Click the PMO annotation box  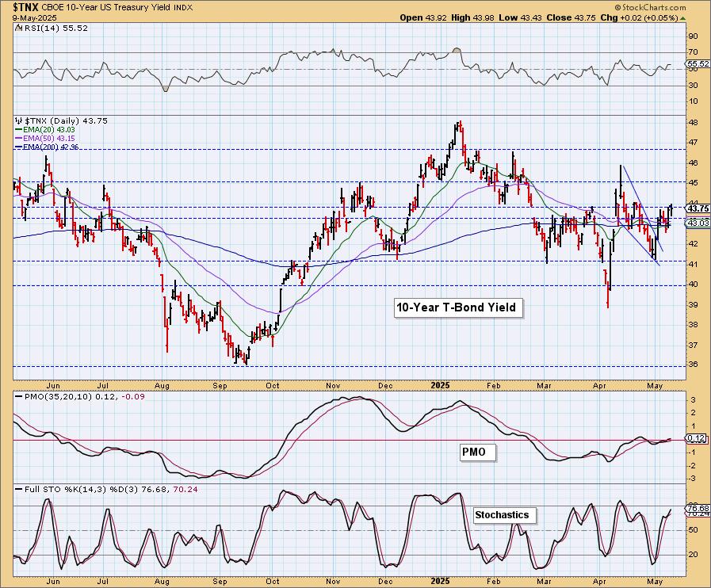pyautogui.click(x=477, y=452)
